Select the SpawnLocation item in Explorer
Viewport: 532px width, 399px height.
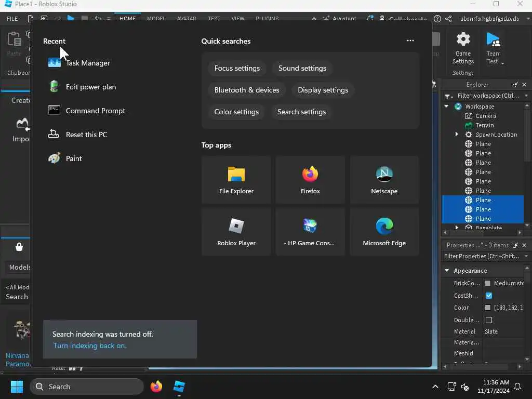click(491, 135)
